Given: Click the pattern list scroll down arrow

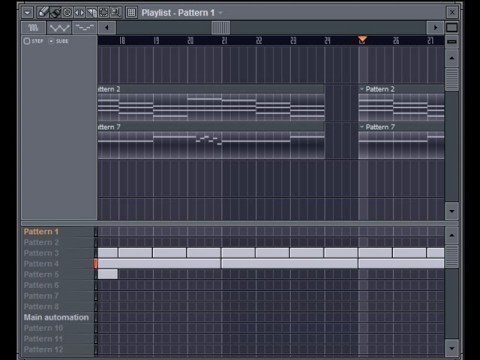Looking at the screenshot, I should coord(452,348).
